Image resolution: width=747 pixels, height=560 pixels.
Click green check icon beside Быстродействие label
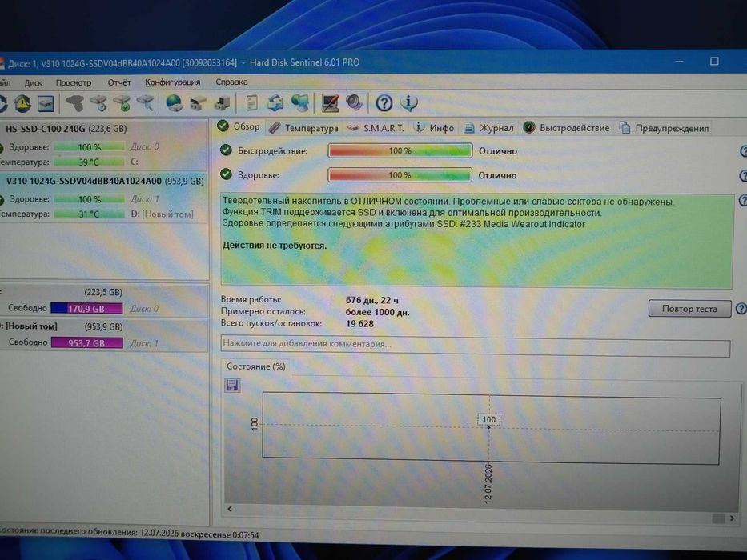click(226, 150)
